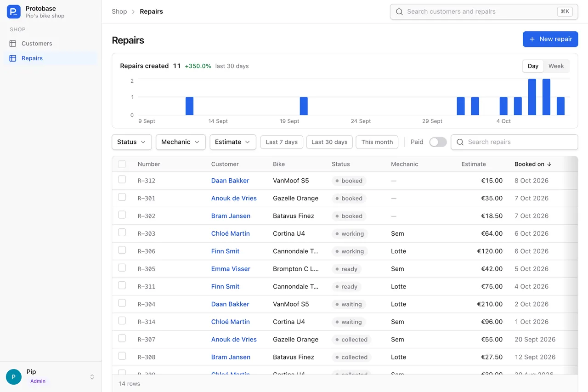
Task: Go to Shop in the breadcrumb
Action: coord(119,11)
